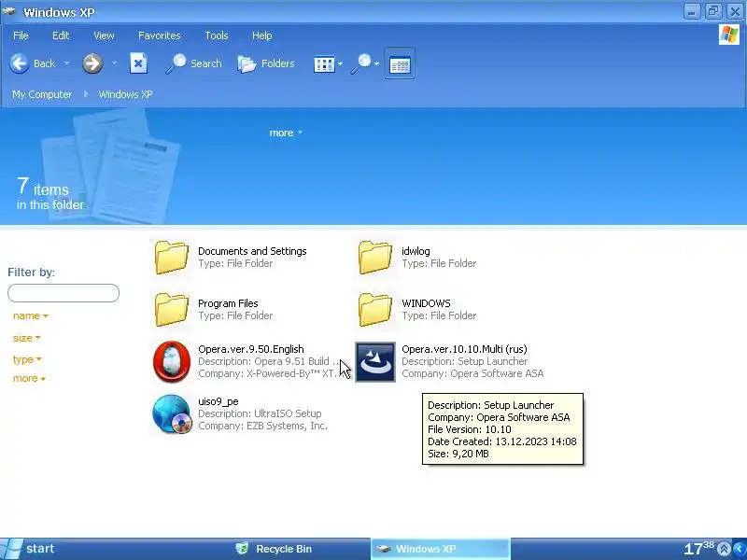Image resolution: width=747 pixels, height=560 pixels.
Task: Go to My Computer in the breadcrumb
Action: click(42, 94)
